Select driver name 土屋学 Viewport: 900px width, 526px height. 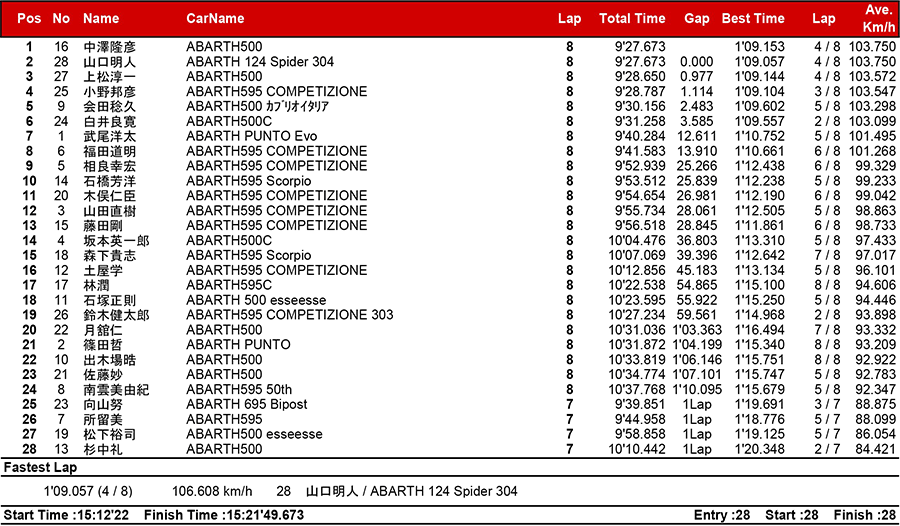coord(103,270)
